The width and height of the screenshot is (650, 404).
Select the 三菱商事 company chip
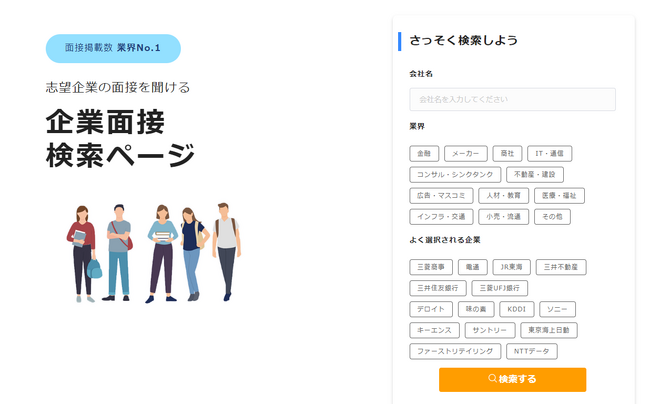(x=431, y=267)
